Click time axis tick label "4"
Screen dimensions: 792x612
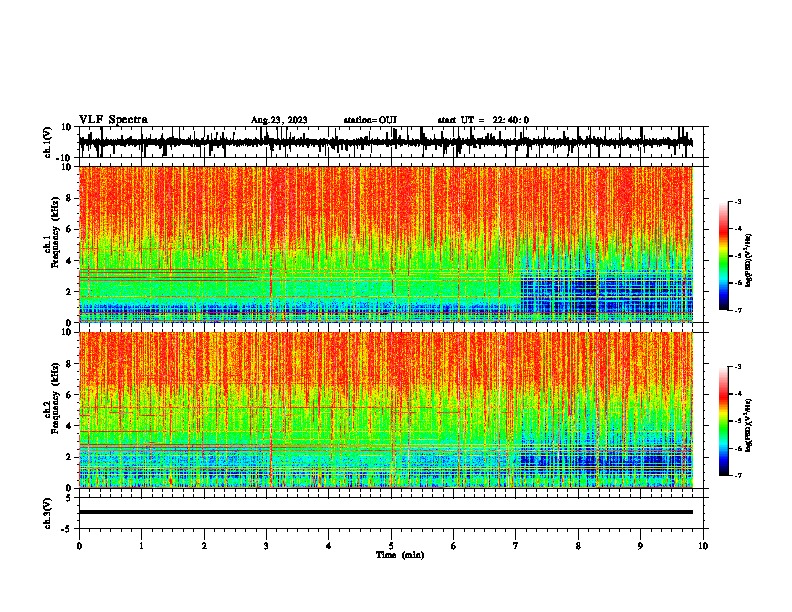[x=329, y=546]
